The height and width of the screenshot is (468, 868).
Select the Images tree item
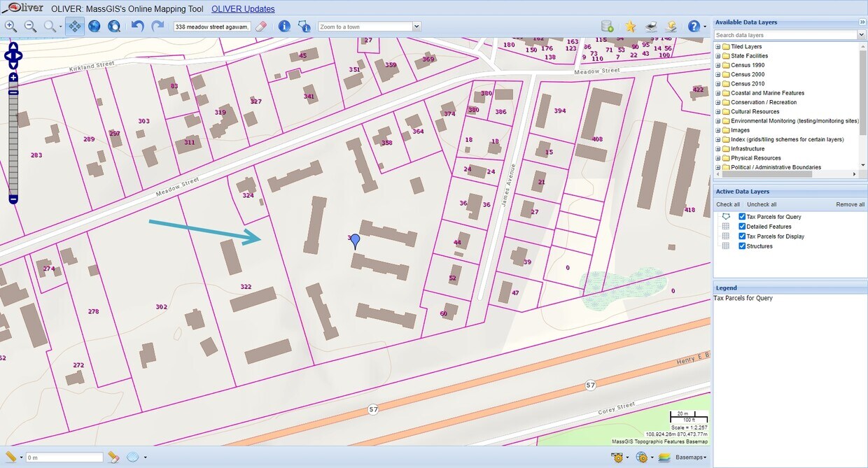pyautogui.click(x=740, y=130)
